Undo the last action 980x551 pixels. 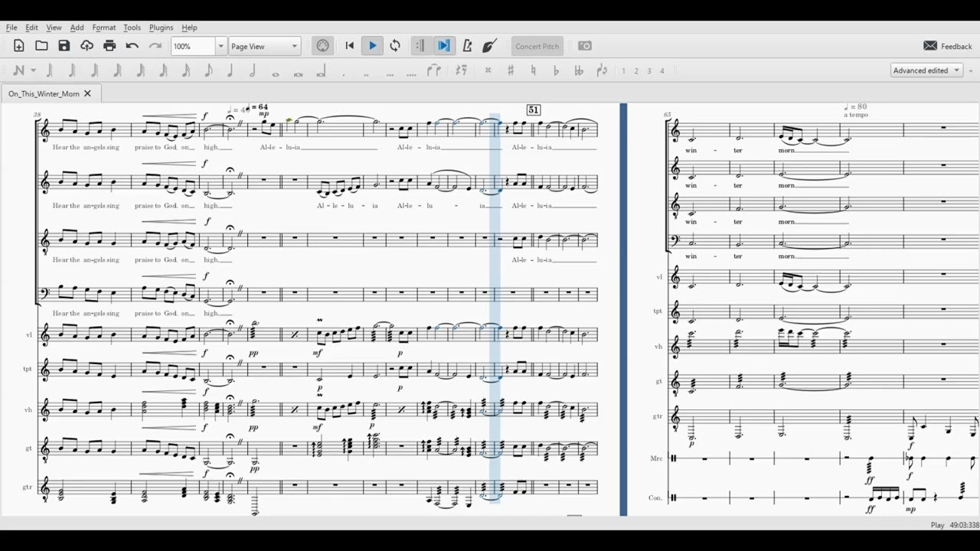[x=132, y=46]
